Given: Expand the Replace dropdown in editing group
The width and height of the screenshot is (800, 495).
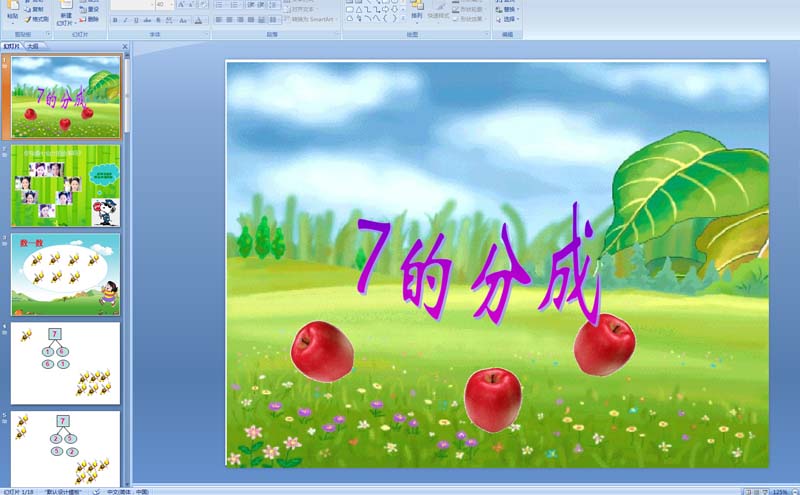Looking at the screenshot, I should coord(510,9).
